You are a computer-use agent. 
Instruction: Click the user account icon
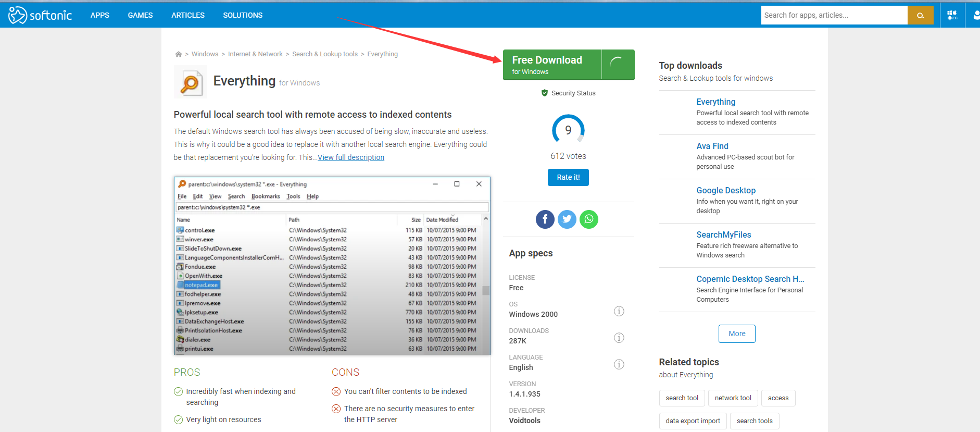[976, 15]
